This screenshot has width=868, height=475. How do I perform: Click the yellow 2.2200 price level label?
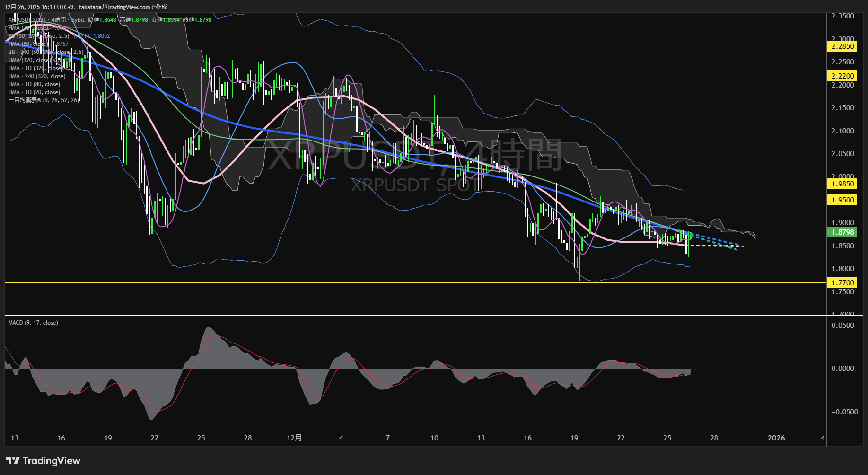(x=843, y=76)
